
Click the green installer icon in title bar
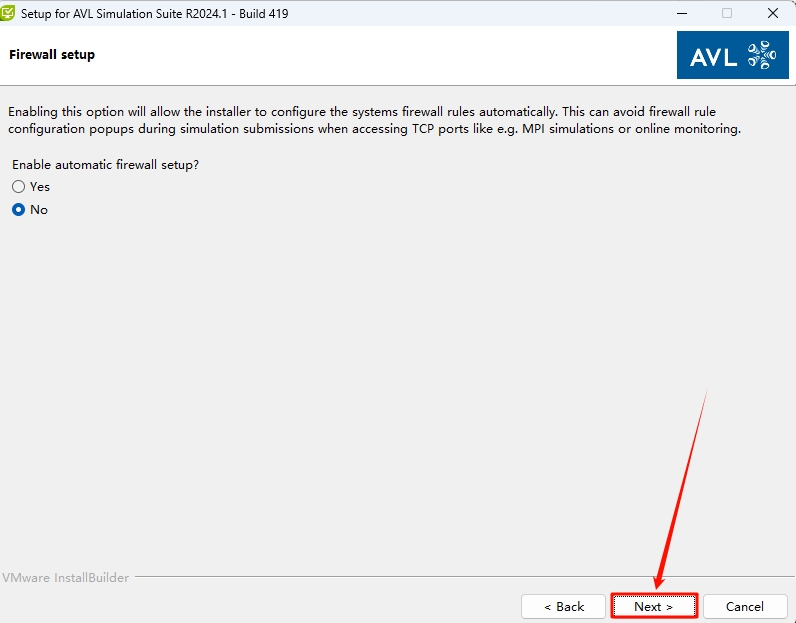pyautogui.click(x=9, y=13)
